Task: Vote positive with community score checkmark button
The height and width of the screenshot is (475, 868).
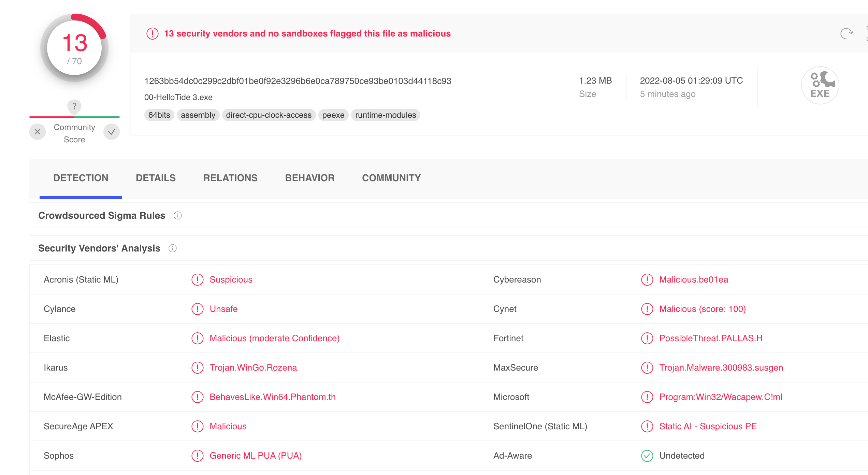Action: [x=112, y=132]
